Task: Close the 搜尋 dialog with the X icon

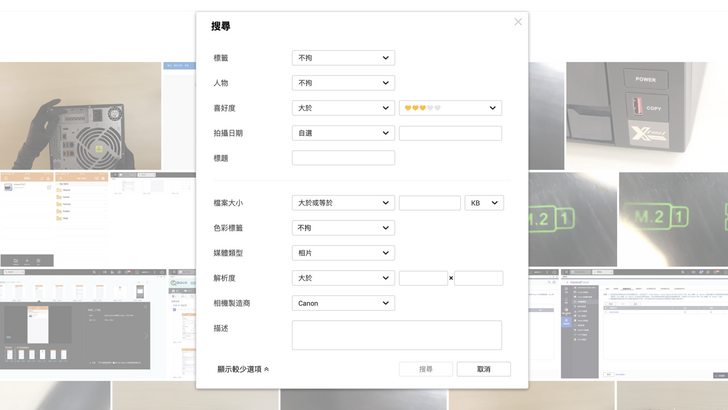Action: pyautogui.click(x=518, y=22)
